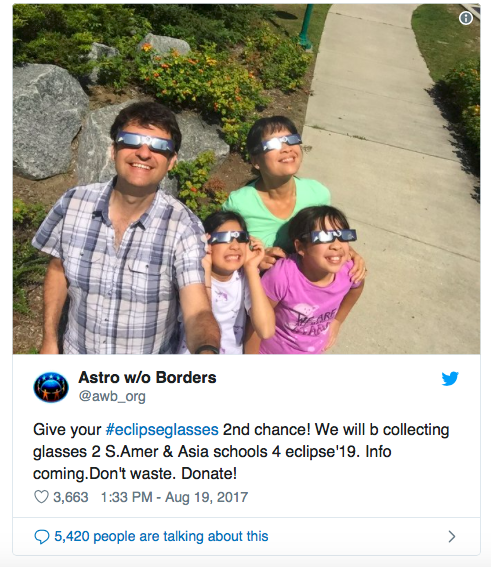Click the info icon on photo
Viewport: 491px width, 567px height.
(x=466, y=18)
